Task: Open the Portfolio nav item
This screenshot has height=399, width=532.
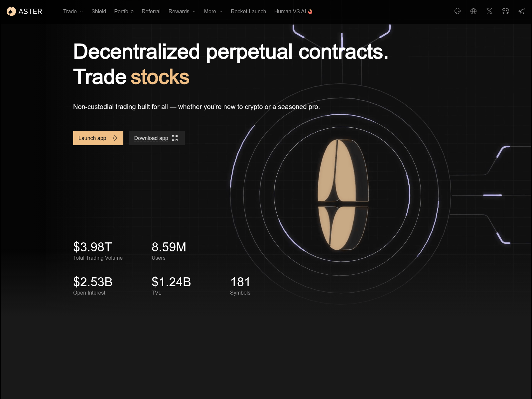Action: click(x=124, y=11)
